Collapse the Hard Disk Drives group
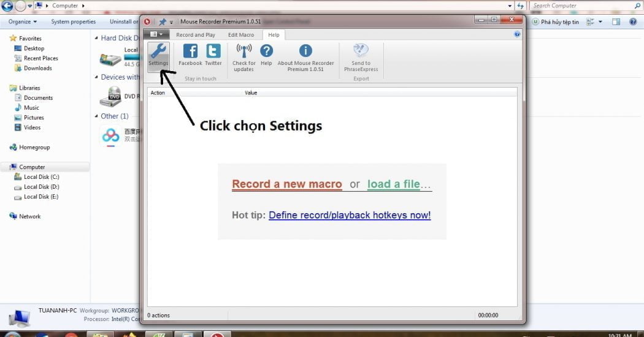The width and height of the screenshot is (644, 337). click(x=96, y=38)
